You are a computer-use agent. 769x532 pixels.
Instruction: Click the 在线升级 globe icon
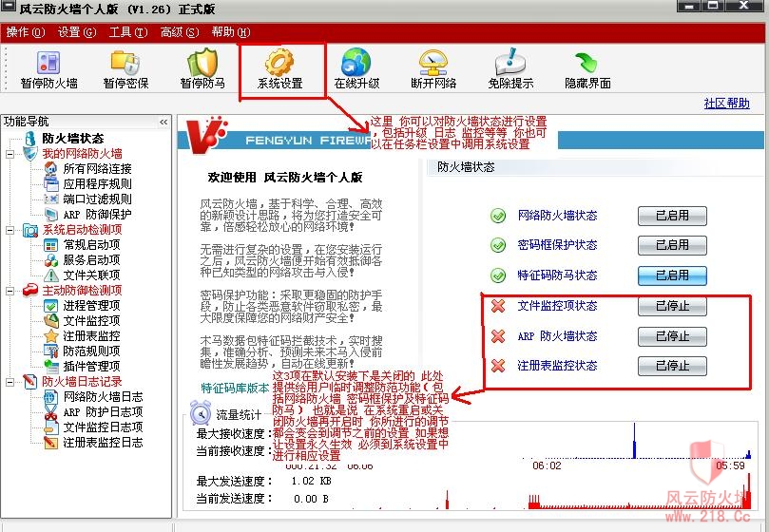(x=356, y=63)
